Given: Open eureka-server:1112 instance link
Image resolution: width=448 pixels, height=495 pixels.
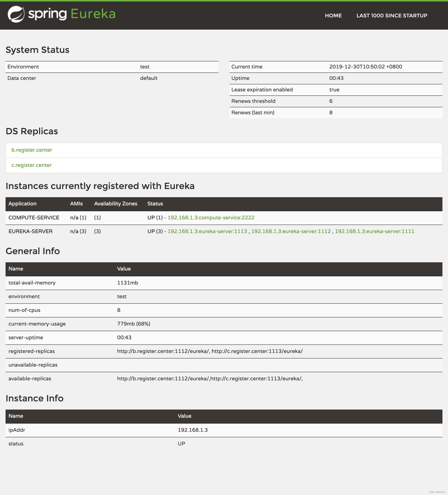Looking at the screenshot, I should tap(291, 232).
